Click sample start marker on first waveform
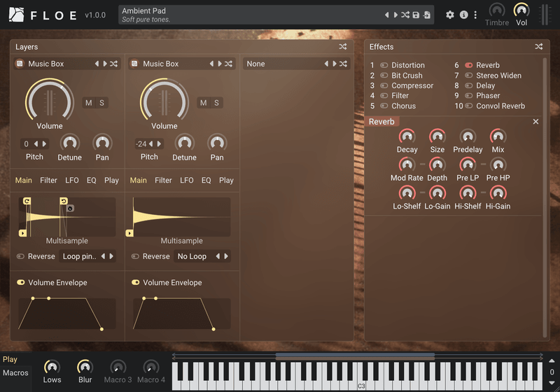This screenshot has height=392, width=560. click(x=22, y=233)
